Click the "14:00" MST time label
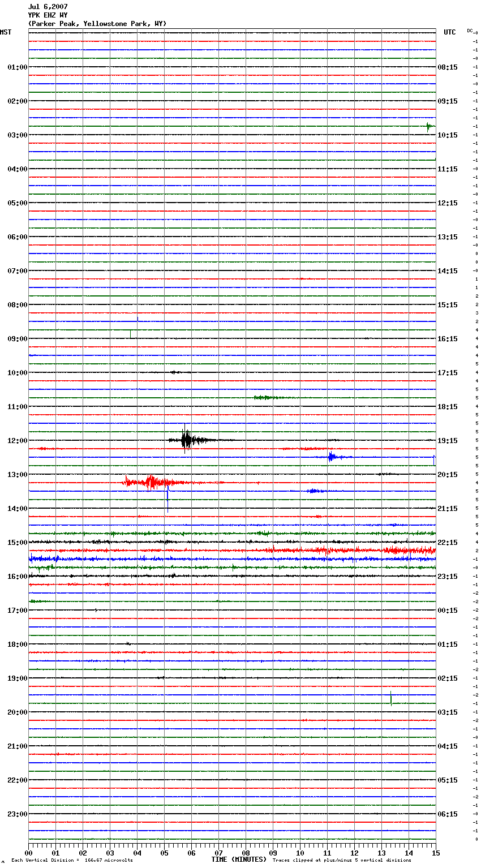The height and width of the screenshot is (868, 481). pyautogui.click(x=18, y=509)
